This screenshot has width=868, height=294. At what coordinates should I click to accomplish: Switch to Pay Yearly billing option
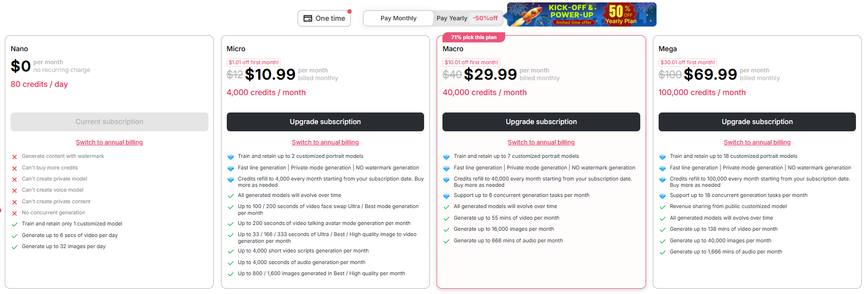pos(452,18)
